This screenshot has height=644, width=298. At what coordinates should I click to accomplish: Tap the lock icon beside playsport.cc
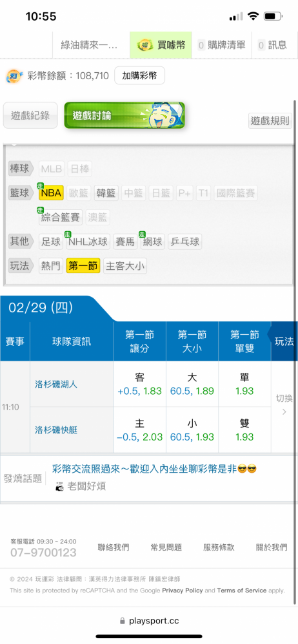click(122, 621)
